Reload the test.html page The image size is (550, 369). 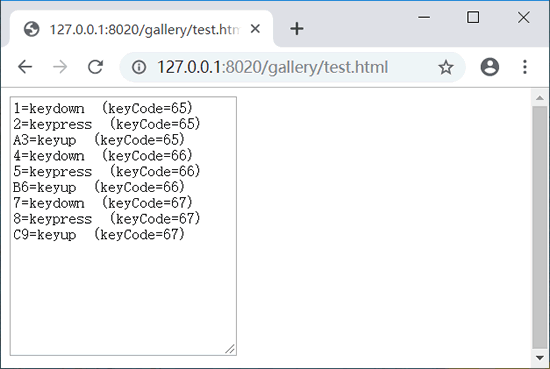coord(95,67)
